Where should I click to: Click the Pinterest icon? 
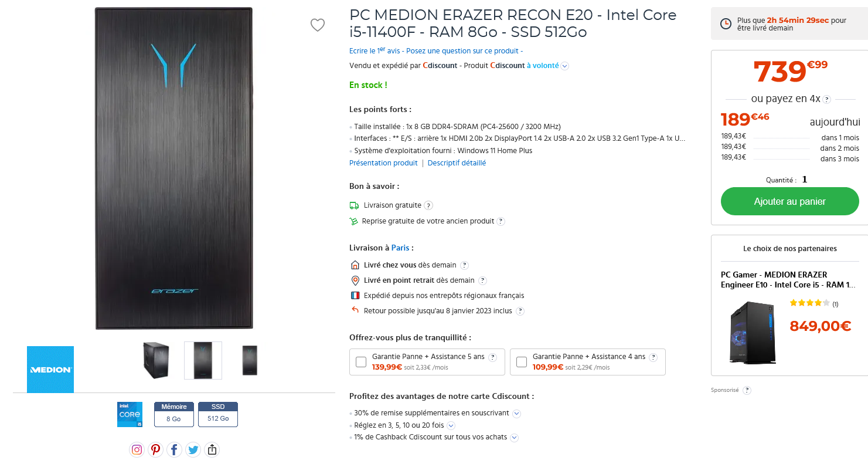[x=155, y=449]
